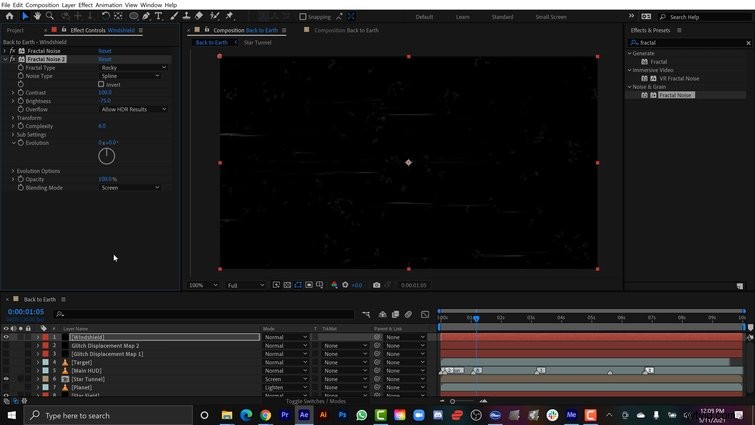This screenshot has width=755, height=425.
Task: Expand the Main HUD layer properties
Action: 38,371
